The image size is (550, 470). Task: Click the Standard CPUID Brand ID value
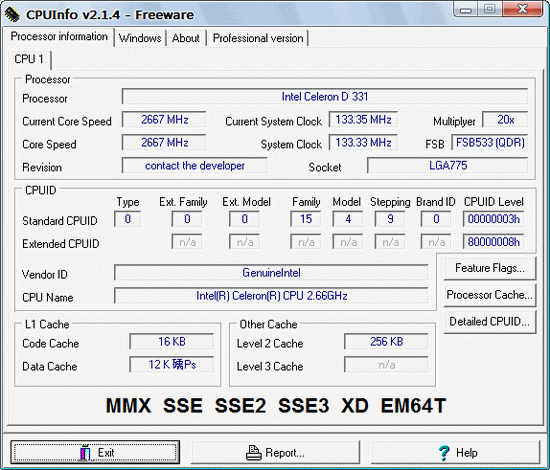(x=436, y=219)
